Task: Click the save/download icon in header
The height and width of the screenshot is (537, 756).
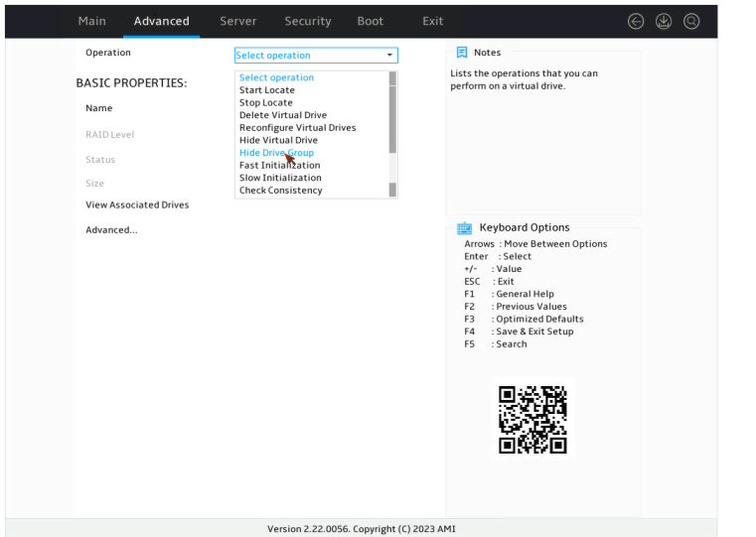Action: click(x=664, y=21)
